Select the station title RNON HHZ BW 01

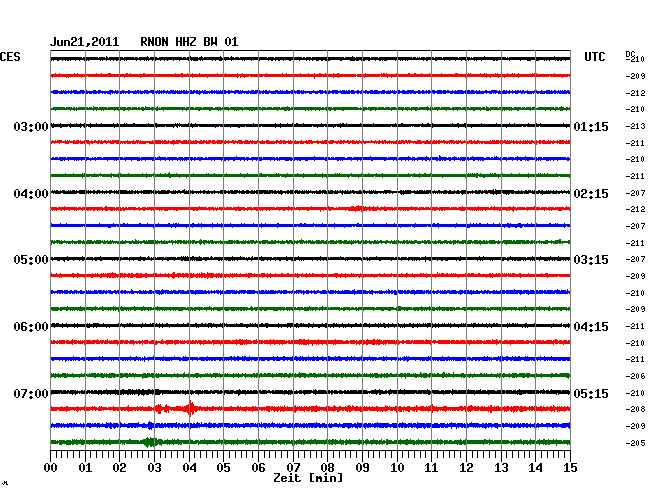coord(189,42)
